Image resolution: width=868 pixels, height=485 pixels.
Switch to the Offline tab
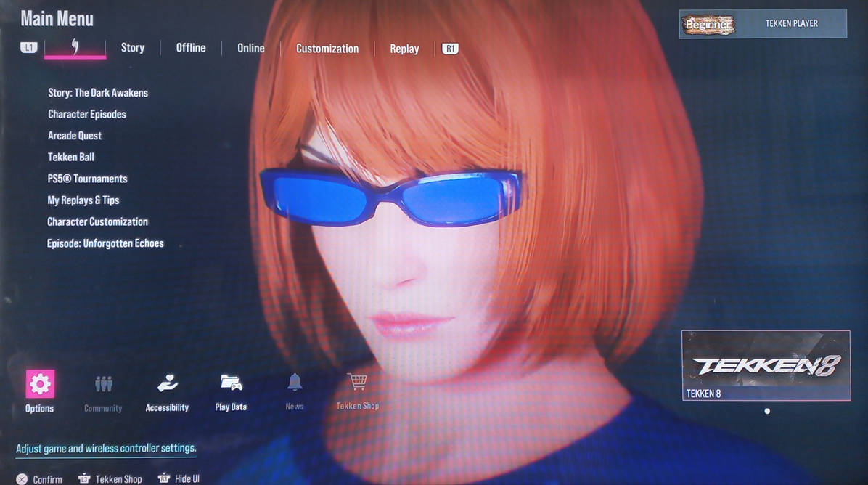coord(191,48)
